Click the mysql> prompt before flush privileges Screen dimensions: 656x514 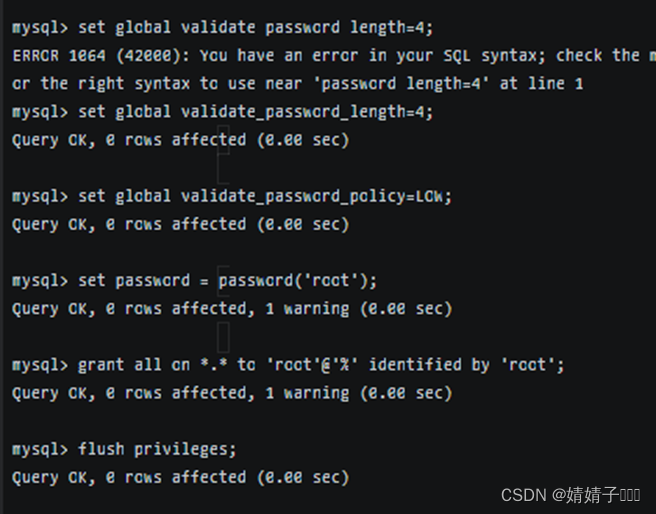coord(40,449)
